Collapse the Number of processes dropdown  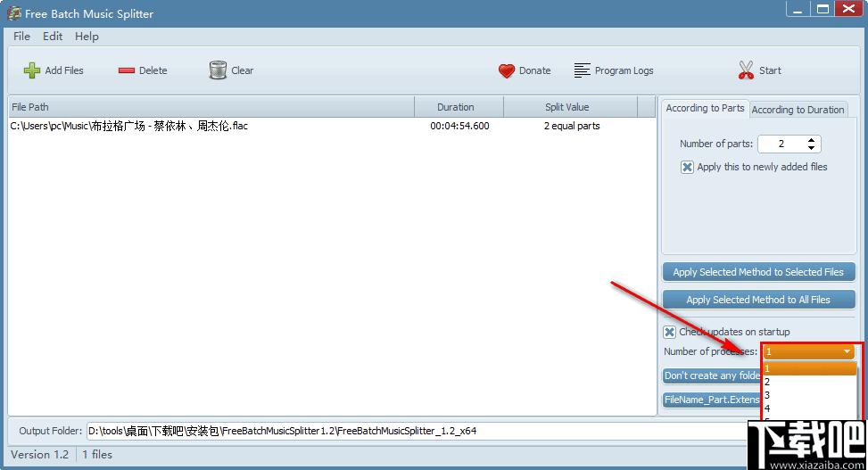[847, 352]
